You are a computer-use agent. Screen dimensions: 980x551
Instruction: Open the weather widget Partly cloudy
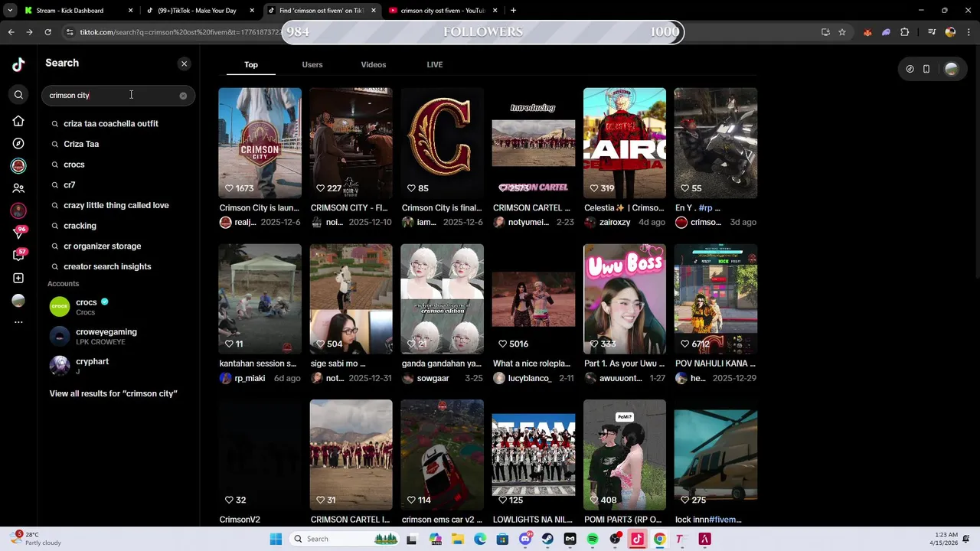pyautogui.click(x=37, y=539)
